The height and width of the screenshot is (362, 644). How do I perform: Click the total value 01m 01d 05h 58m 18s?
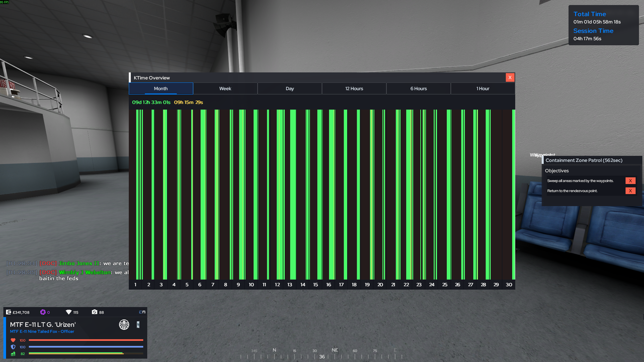click(x=597, y=22)
